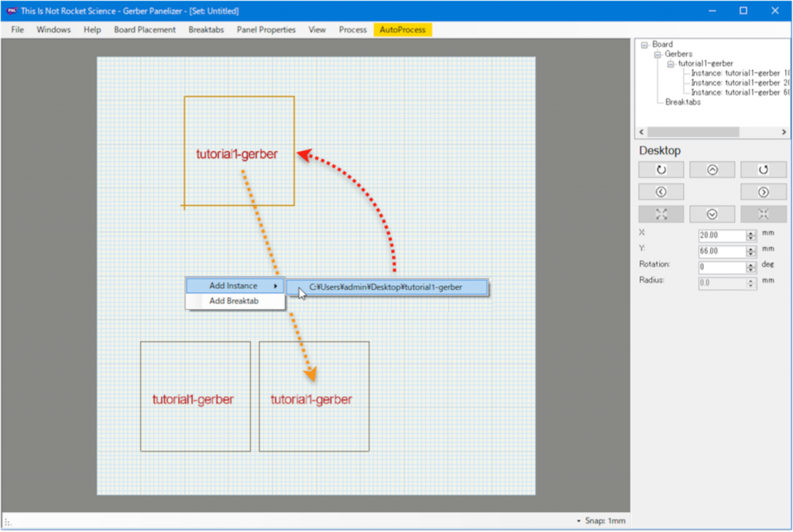Select the third tutorial1-gerber instance ending in 6
Viewport: 793px width, 532px height.
pyautogui.click(x=740, y=93)
